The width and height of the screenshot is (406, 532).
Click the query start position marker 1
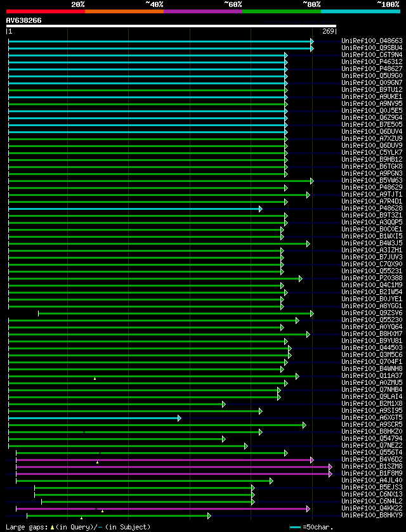pos(10,32)
